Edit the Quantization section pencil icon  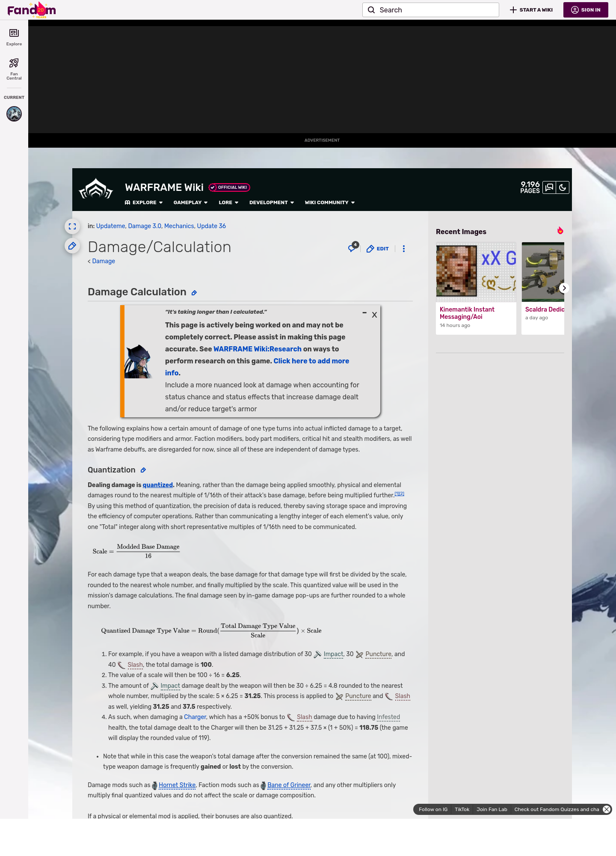(x=143, y=470)
